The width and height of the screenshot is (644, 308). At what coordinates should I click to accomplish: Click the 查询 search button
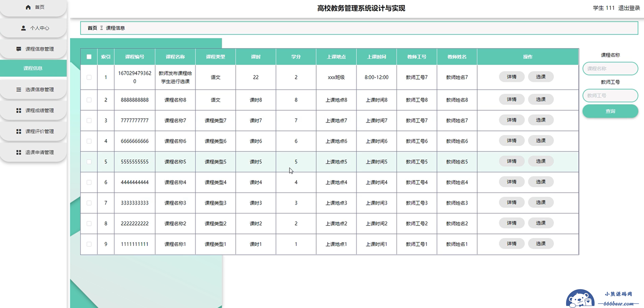click(x=610, y=111)
